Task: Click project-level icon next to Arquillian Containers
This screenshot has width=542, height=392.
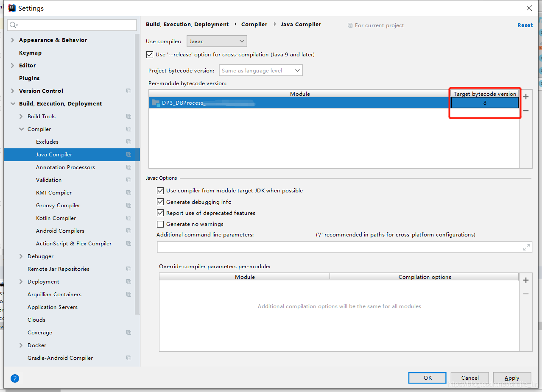Action: 129,294
